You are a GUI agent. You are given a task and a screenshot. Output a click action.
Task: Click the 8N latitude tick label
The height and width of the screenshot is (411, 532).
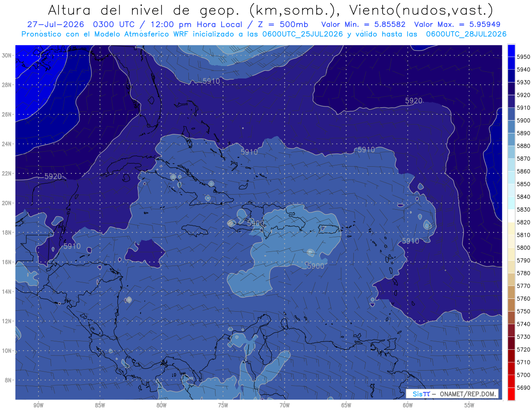(8, 380)
